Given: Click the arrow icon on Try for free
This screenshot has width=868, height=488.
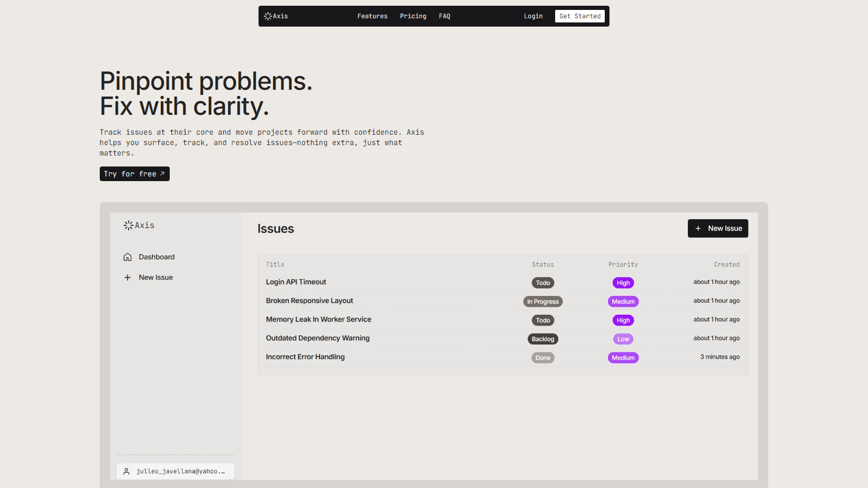Looking at the screenshot, I should (162, 174).
